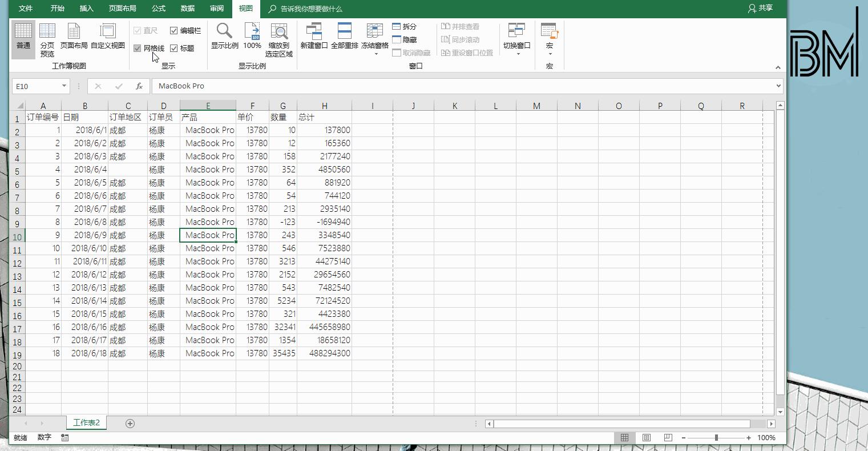
Task: Zoom to selection (缩放到选定区域)
Action: point(279,39)
